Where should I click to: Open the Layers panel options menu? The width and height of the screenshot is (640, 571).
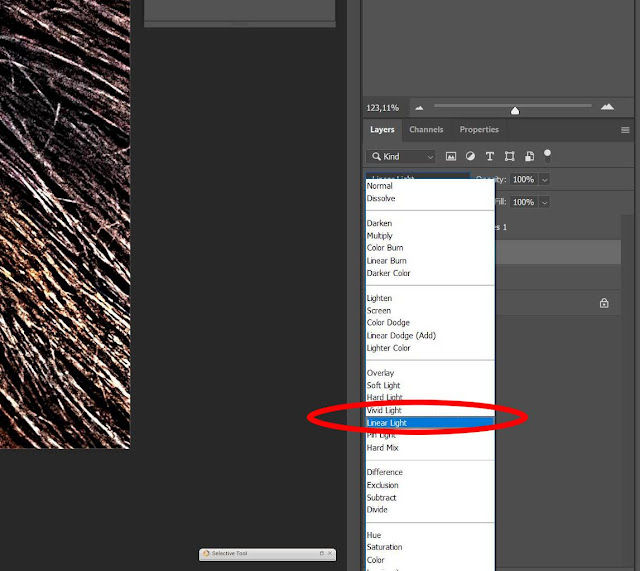click(x=625, y=130)
